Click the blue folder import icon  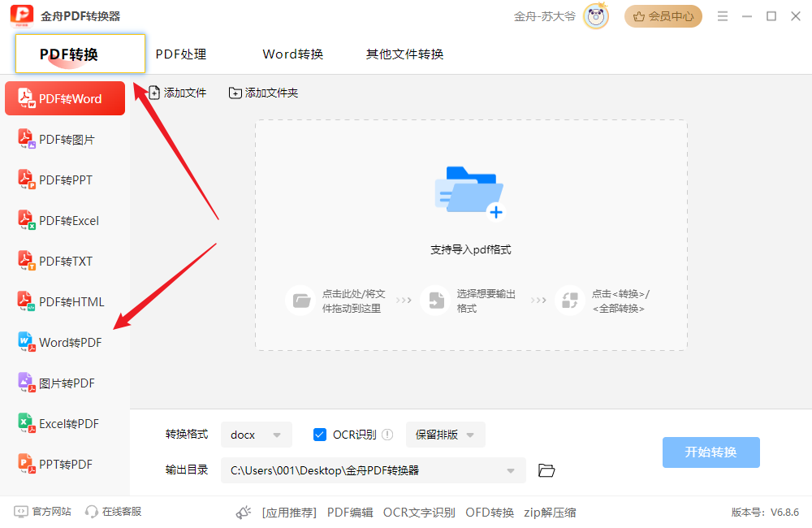point(469,193)
